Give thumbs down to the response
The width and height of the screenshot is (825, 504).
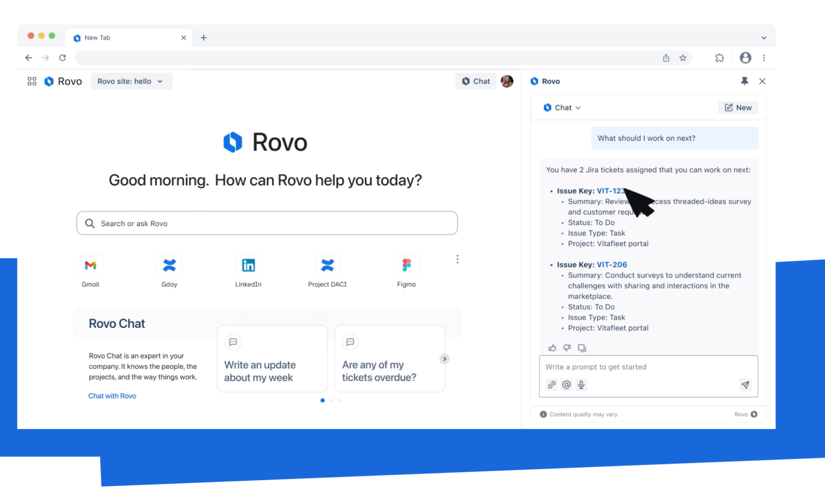[567, 348]
